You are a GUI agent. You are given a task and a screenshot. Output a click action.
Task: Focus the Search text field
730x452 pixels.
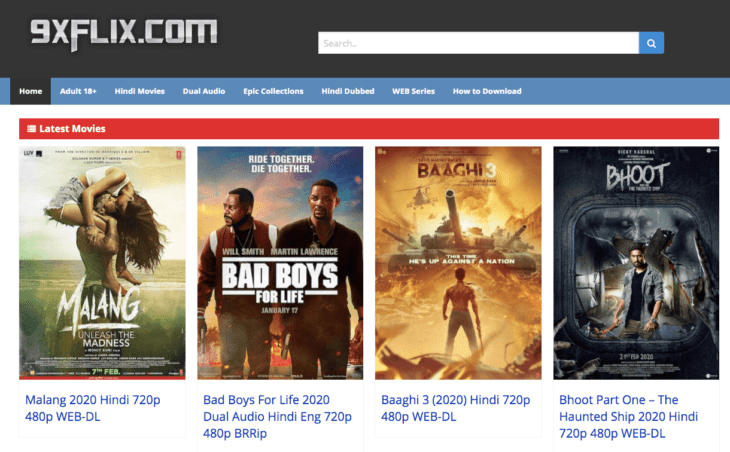[478, 43]
